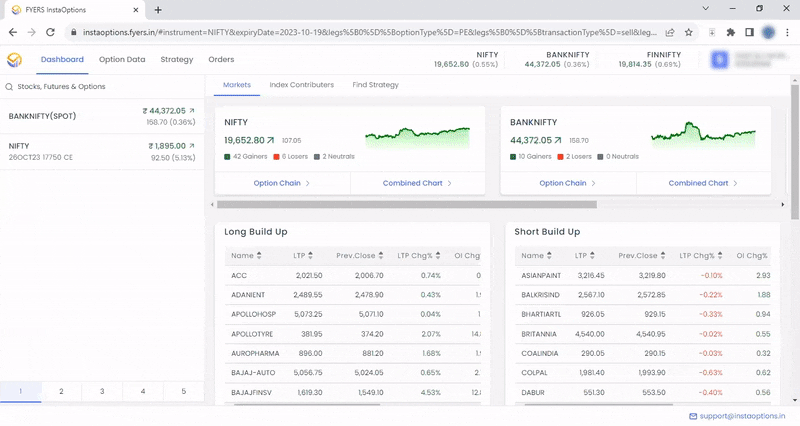Click the Long Build Up horizontal scrollbar
The height and width of the screenshot is (426, 800).
pos(307,405)
